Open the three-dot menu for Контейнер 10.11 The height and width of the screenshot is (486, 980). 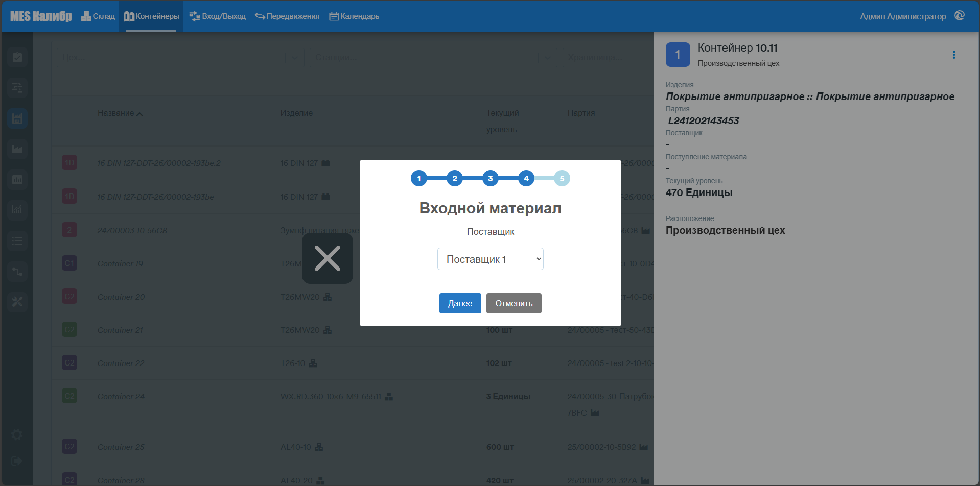click(953, 55)
